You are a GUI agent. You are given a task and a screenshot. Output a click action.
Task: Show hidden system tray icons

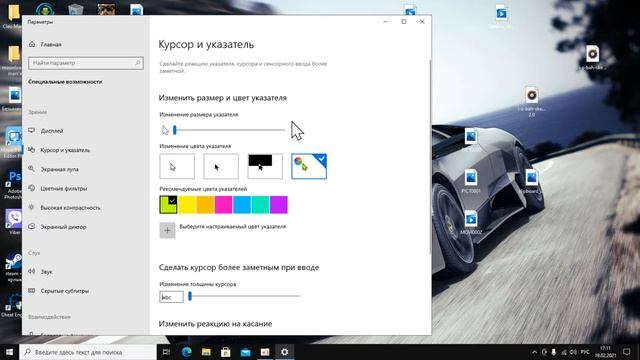pos(534,352)
